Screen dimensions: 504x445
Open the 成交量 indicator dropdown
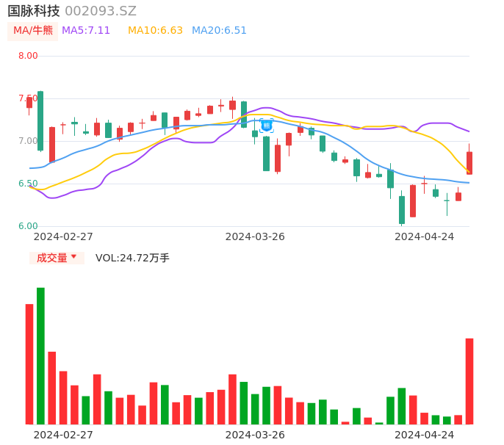[x=57, y=258]
